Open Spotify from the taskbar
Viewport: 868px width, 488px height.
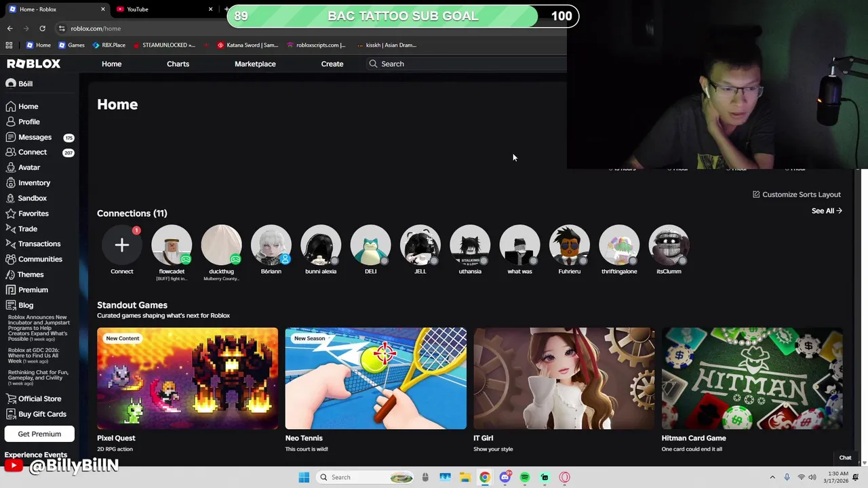(x=525, y=477)
